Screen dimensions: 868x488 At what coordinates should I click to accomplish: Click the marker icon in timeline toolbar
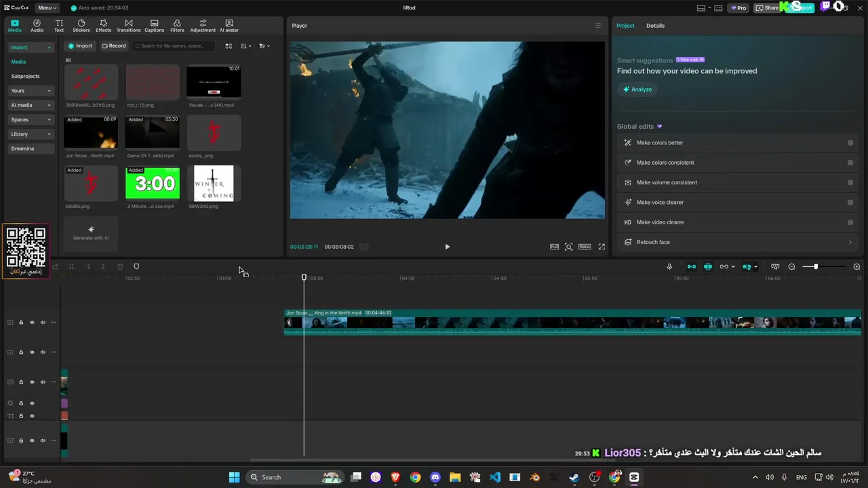click(136, 266)
